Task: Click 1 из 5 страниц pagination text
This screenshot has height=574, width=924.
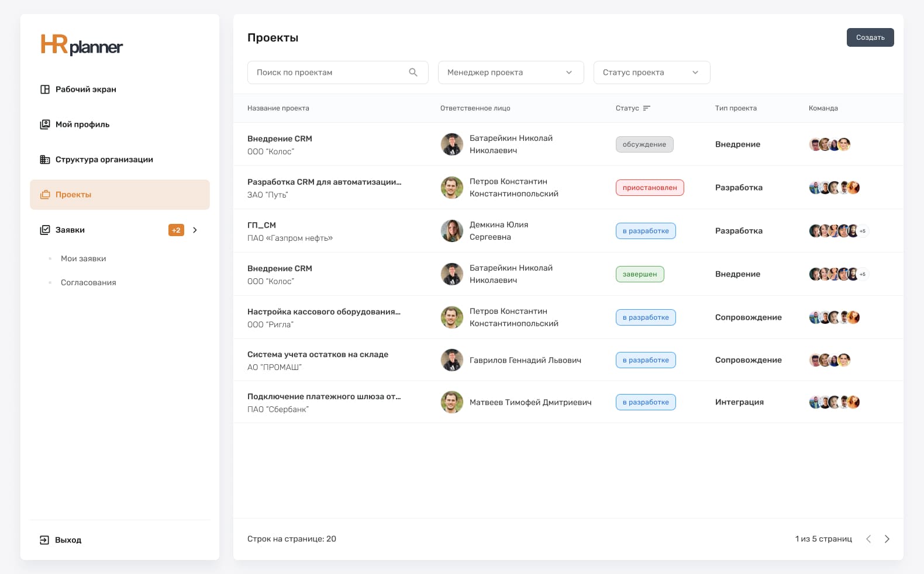Action: [823, 539]
